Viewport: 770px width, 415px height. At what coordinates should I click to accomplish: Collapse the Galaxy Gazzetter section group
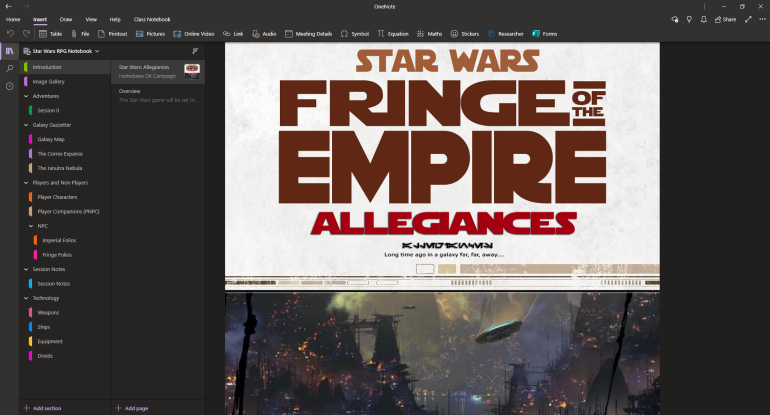tap(26, 125)
